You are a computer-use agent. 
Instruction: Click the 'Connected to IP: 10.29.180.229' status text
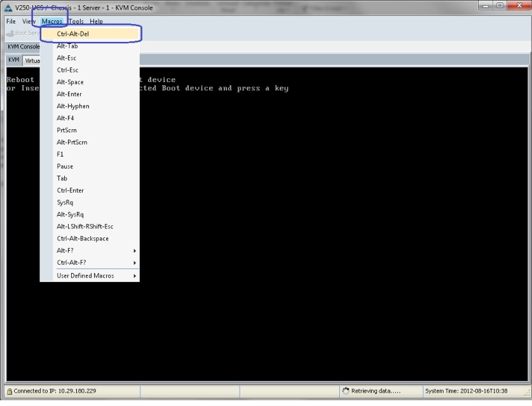(x=55, y=391)
